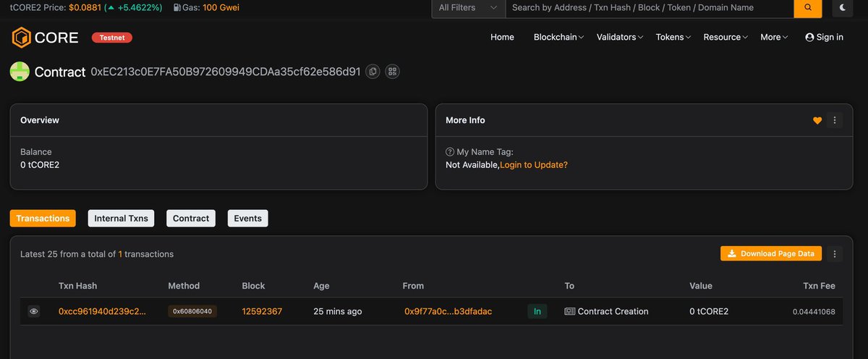
Task: Click the orange search magnifier button
Action: (808, 8)
